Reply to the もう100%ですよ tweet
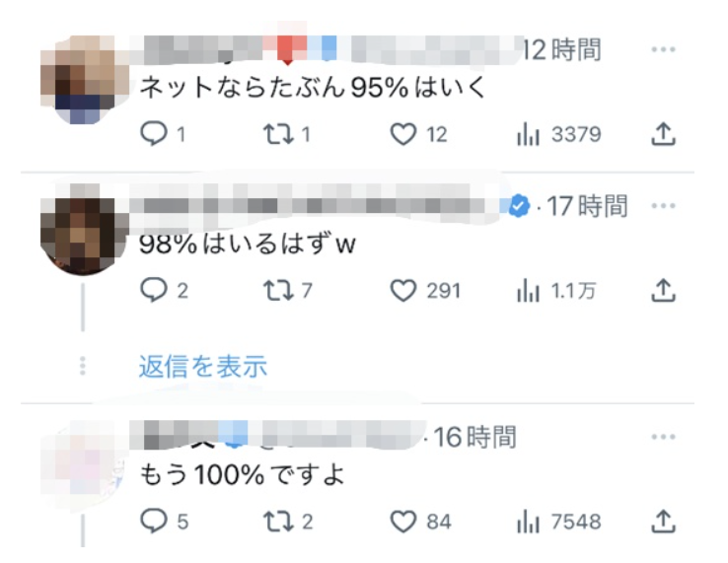 (x=164, y=521)
